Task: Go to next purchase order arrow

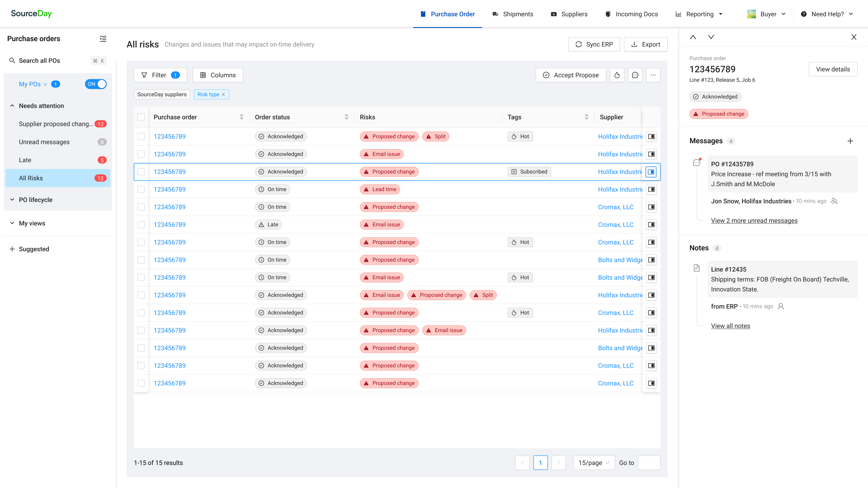Action: 711,37
